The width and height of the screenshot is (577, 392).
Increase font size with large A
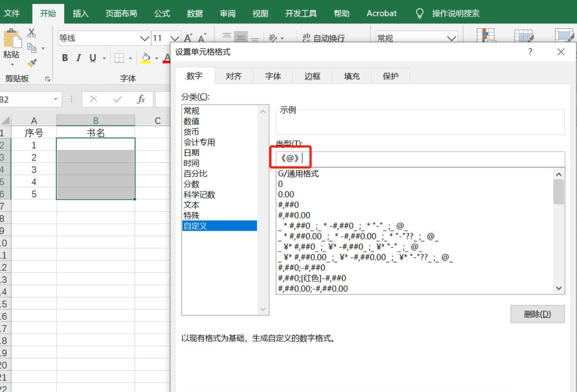pos(188,38)
